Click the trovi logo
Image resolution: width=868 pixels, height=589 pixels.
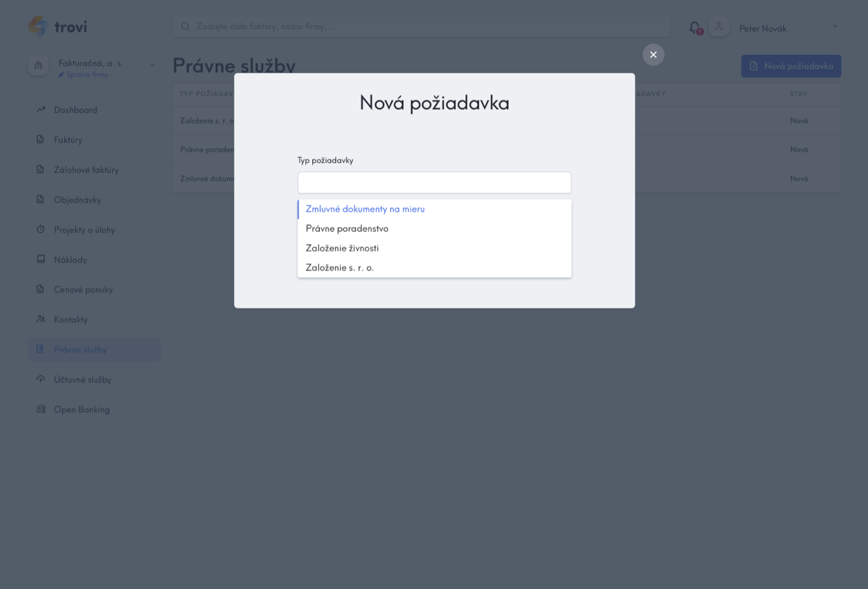[x=58, y=27]
